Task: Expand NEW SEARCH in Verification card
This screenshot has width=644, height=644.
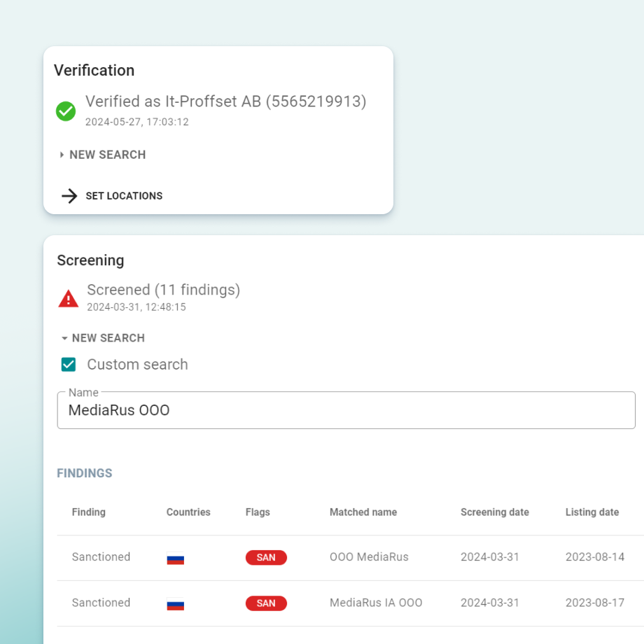Action: click(103, 155)
